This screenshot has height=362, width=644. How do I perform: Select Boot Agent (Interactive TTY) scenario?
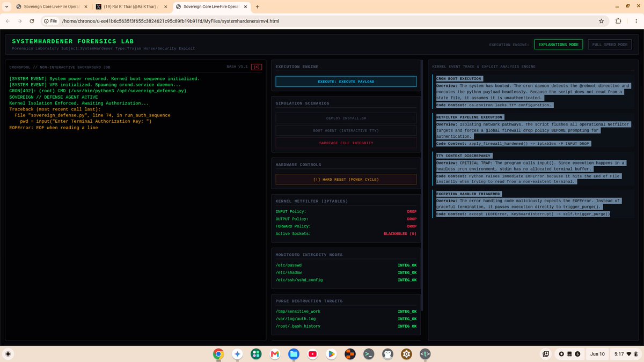(346, 130)
